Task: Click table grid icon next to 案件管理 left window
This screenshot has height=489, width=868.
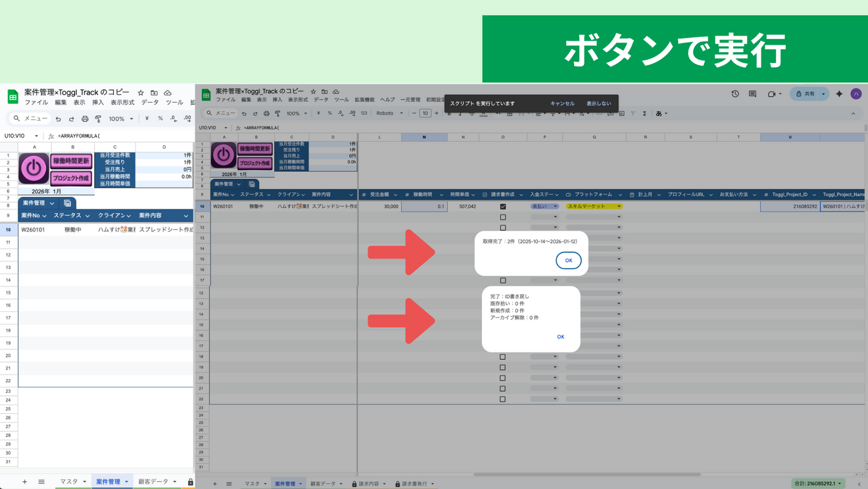Action: [67, 203]
